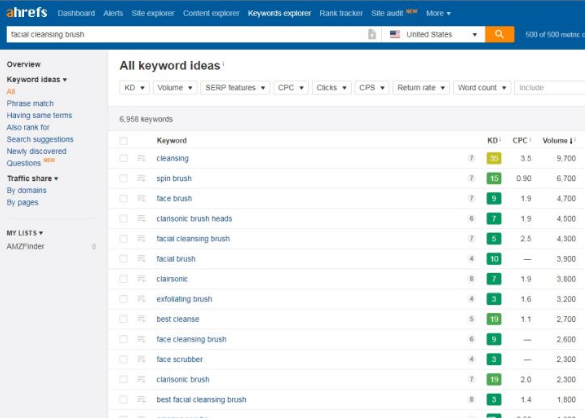Open the United States country dropdown
This screenshot has height=418, width=587.
coord(434,34)
